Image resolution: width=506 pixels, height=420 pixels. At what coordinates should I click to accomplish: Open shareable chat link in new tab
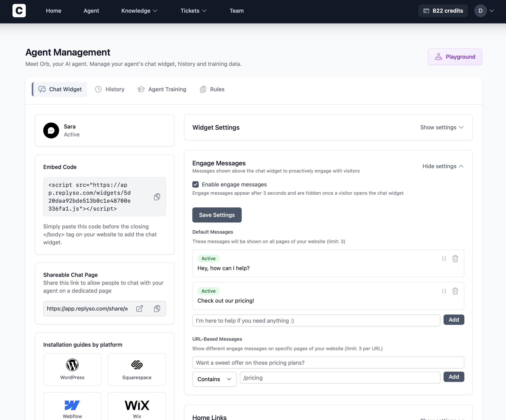coord(140,308)
